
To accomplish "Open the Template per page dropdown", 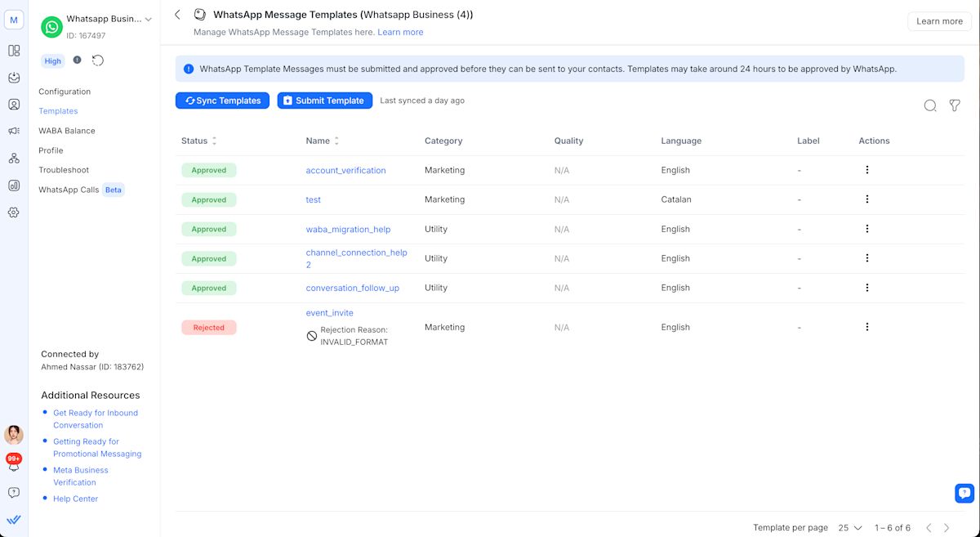I will [x=848, y=527].
